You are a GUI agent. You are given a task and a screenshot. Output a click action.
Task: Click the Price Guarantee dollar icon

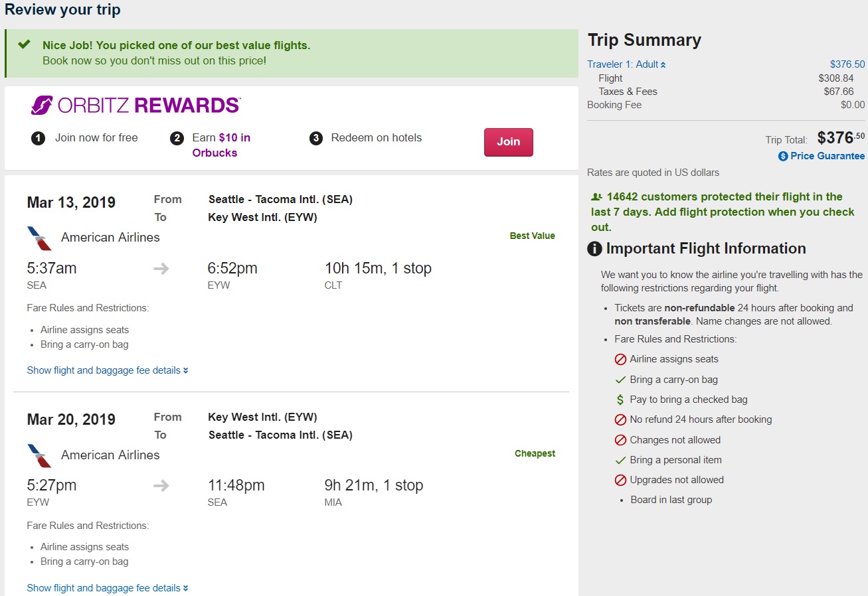(783, 156)
